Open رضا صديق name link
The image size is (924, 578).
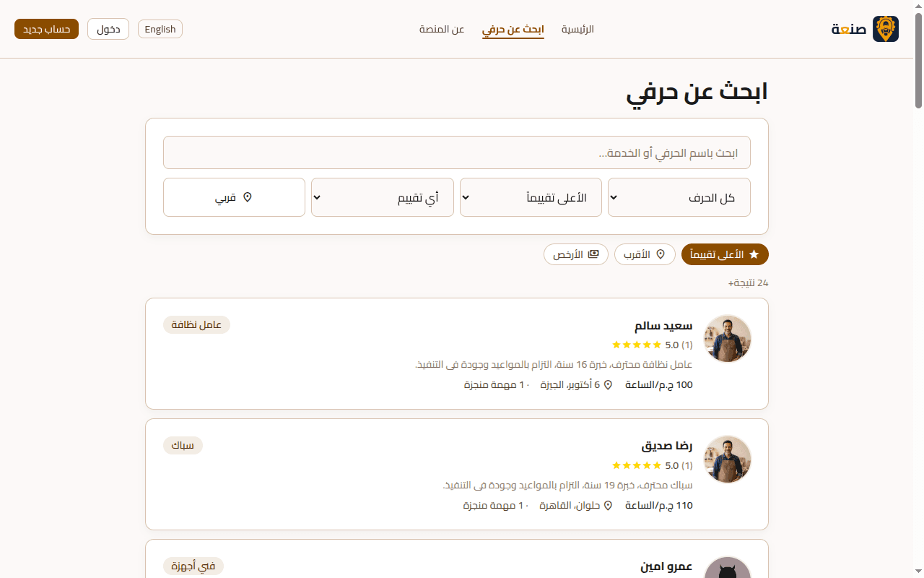(667, 447)
